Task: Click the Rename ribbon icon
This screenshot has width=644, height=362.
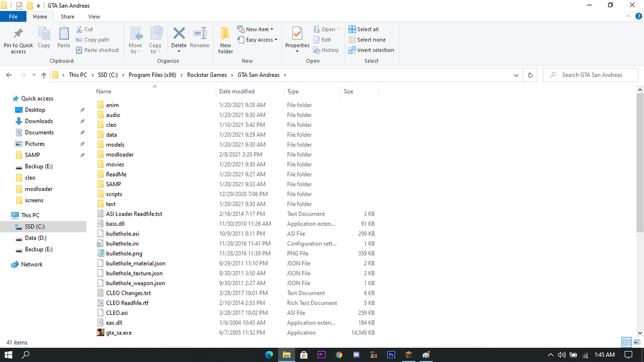Action: 200,34
